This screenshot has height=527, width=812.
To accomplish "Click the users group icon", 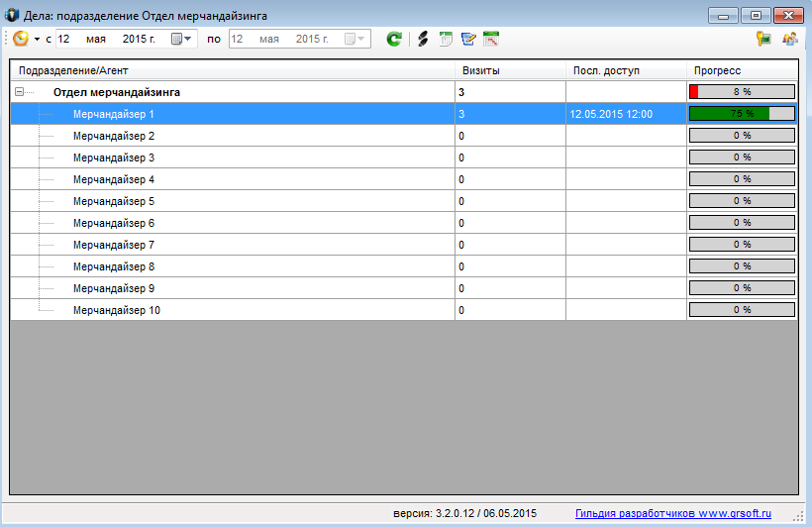I will click(789, 40).
